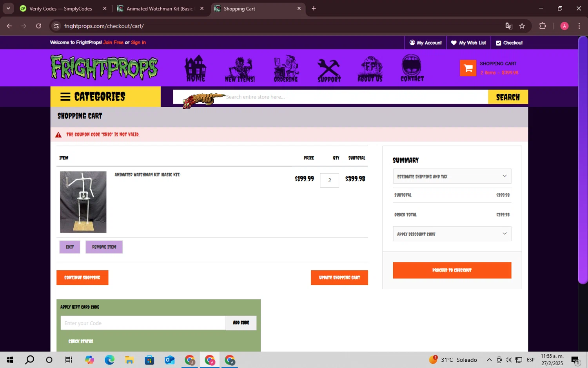The image size is (588, 368).
Task: Open the Animated Watchman Kit product thumbnail
Action: tap(83, 202)
